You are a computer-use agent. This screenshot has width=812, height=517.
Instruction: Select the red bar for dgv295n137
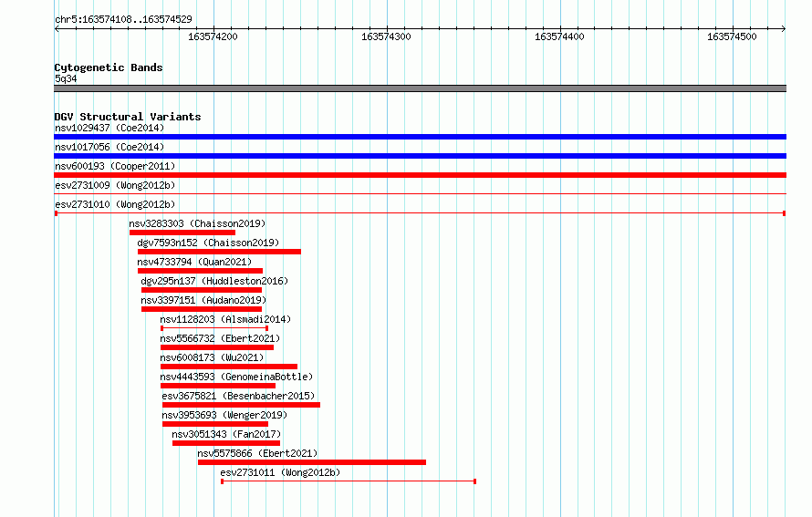tap(202, 290)
